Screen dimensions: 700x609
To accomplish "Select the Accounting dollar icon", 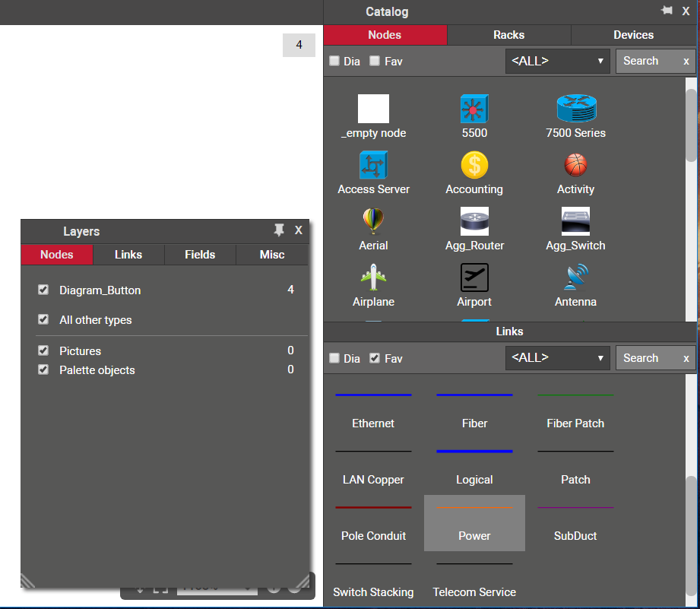I will click(474, 165).
